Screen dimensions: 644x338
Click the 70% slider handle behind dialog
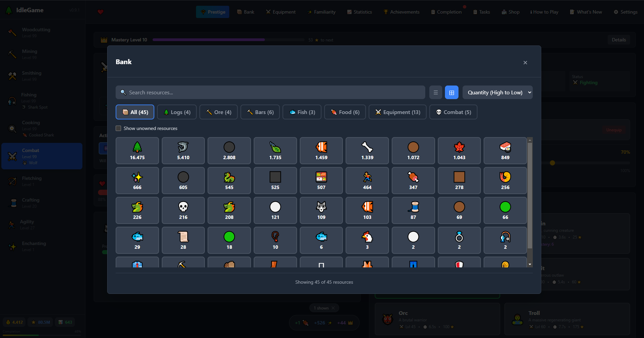(x=552, y=163)
